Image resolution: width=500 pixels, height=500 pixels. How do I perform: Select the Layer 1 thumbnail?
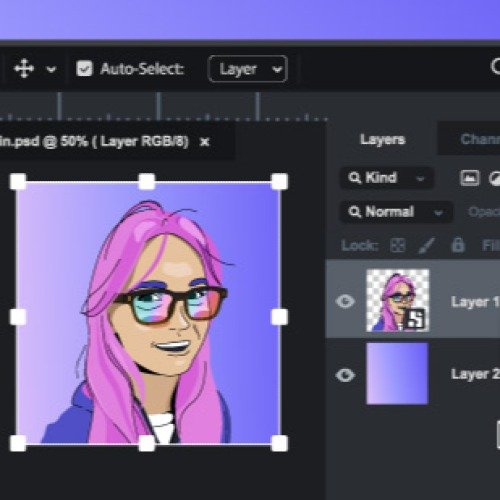click(397, 300)
